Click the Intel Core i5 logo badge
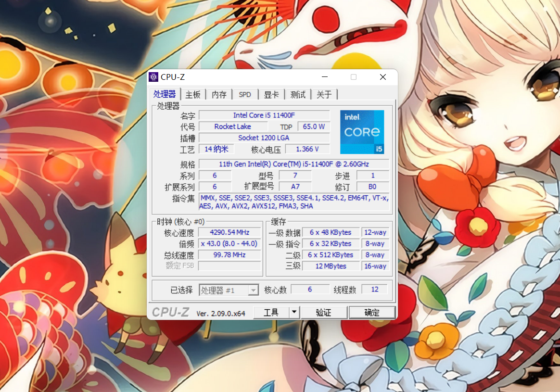Image resolution: width=560 pixels, height=392 pixels. click(x=362, y=132)
